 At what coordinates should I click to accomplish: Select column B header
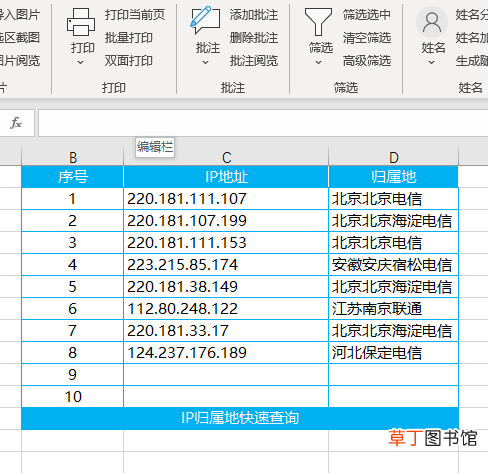tap(72, 157)
